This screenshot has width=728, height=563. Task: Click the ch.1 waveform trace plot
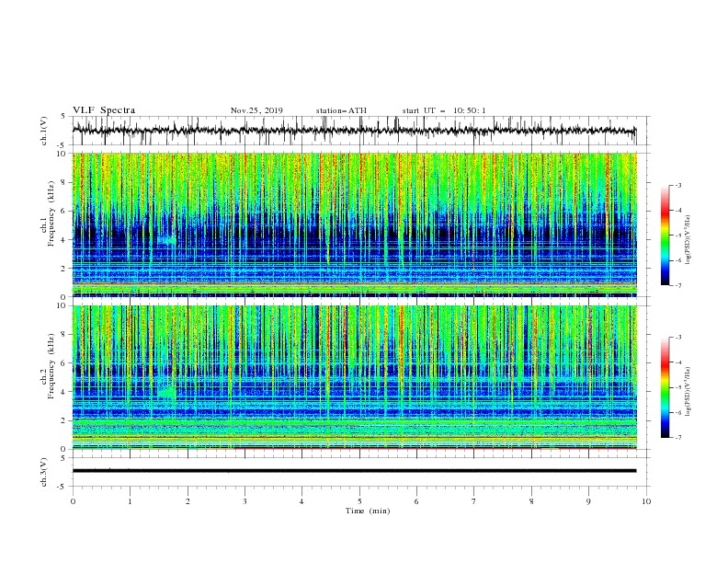pyautogui.click(x=354, y=131)
